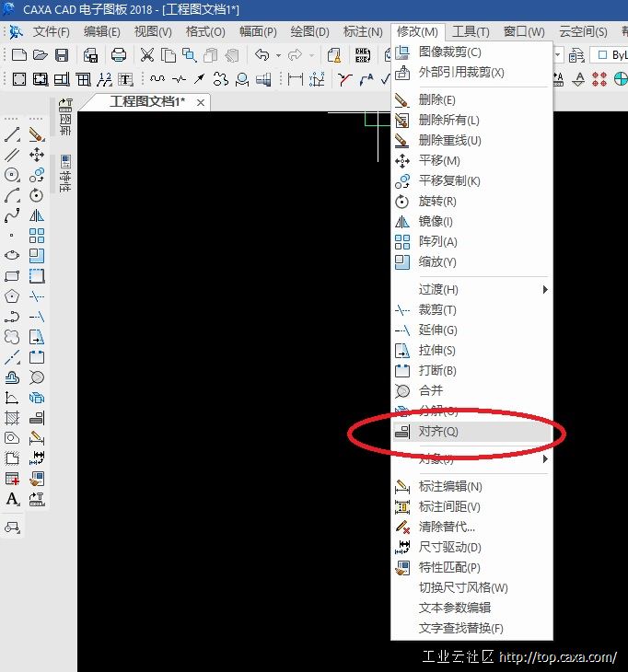Image resolution: width=628 pixels, height=672 pixels.
Task: Select the Polygon drawing tool
Action: point(12,295)
